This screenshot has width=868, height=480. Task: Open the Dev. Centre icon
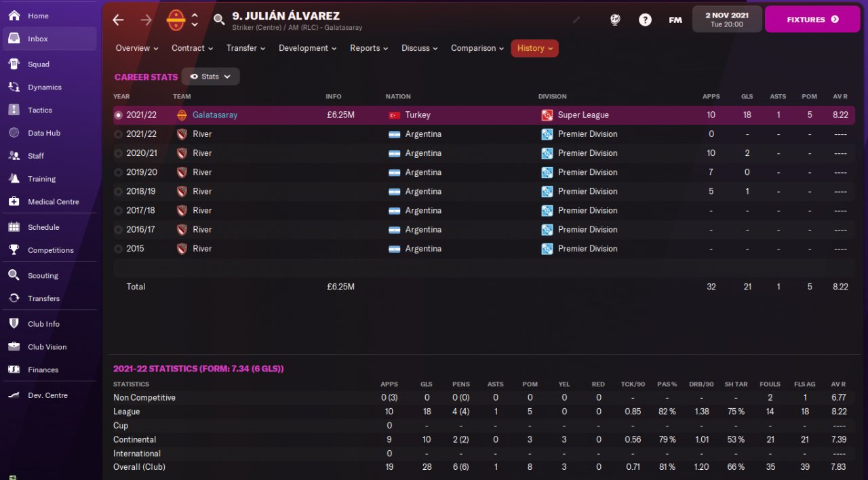coord(14,395)
